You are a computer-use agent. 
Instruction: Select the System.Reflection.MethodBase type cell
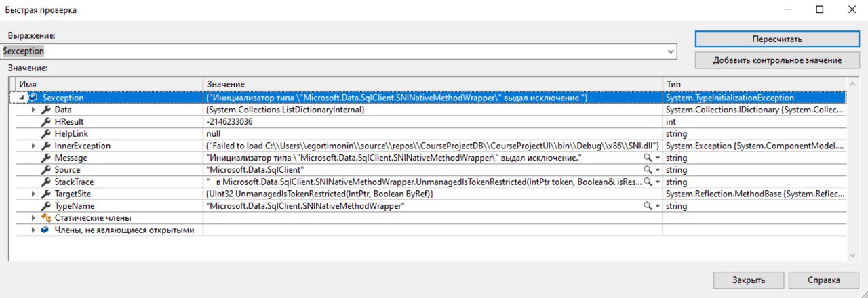755,194
